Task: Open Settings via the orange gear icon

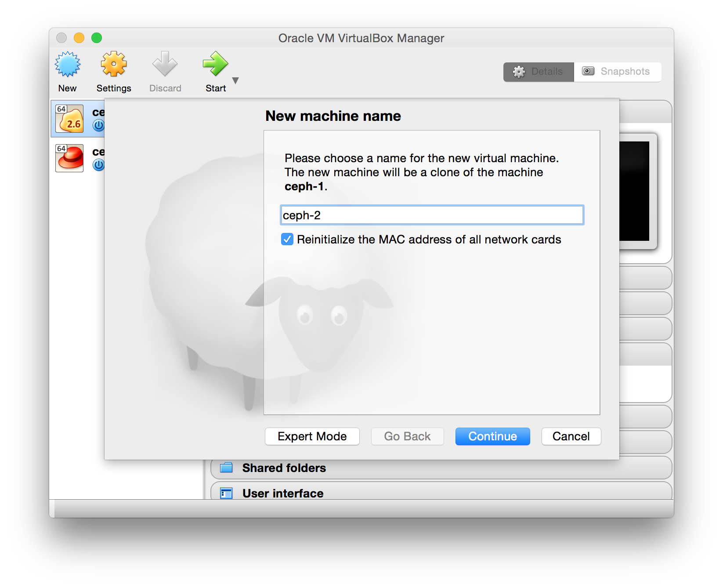Action: 114,64
